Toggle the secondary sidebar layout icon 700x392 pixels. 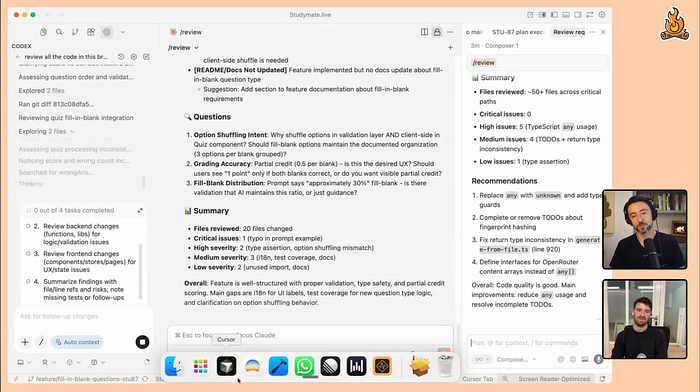578,15
